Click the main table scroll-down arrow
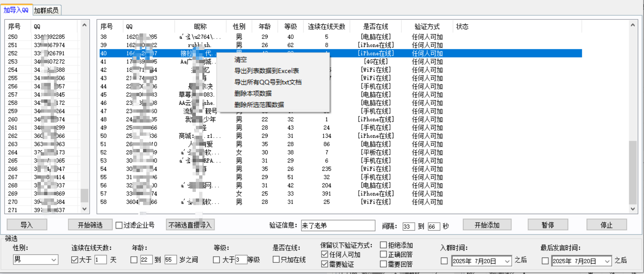The image size is (644, 274). tap(634, 210)
